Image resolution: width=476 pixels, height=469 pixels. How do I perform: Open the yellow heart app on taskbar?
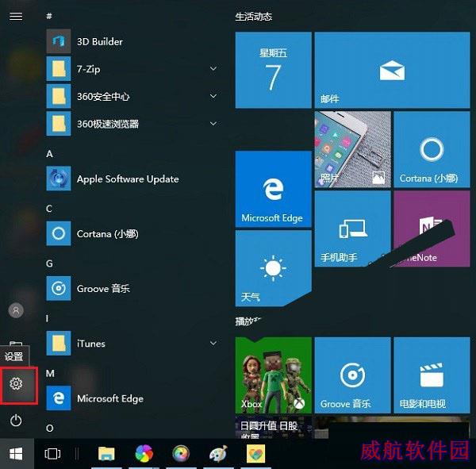[x=255, y=454]
